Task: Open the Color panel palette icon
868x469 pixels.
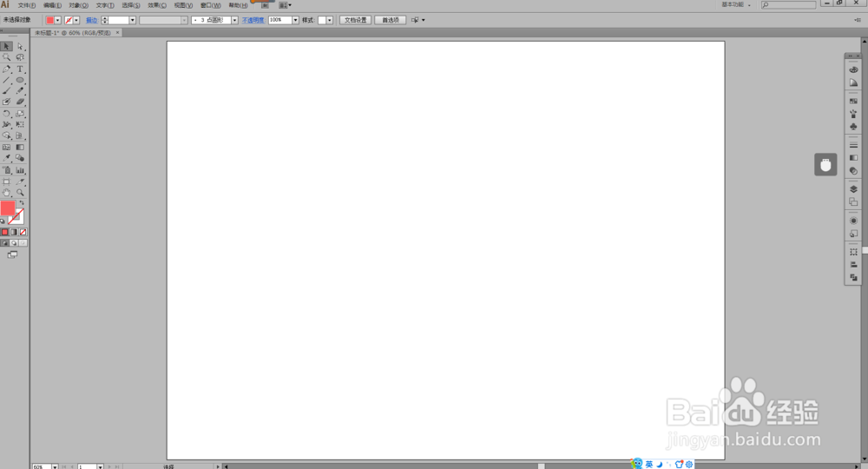Action: click(x=853, y=69)
